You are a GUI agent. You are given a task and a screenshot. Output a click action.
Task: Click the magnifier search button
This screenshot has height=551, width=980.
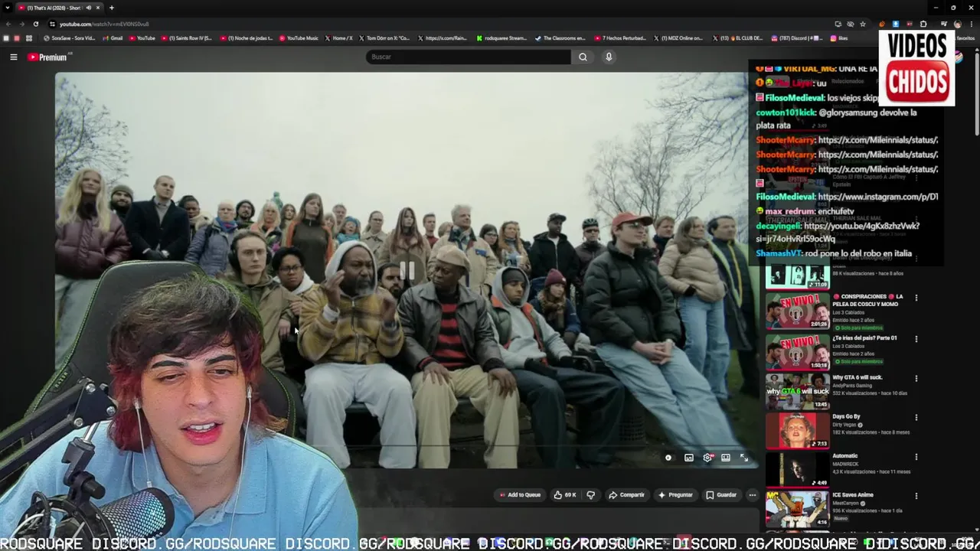[x=583, y=57]
